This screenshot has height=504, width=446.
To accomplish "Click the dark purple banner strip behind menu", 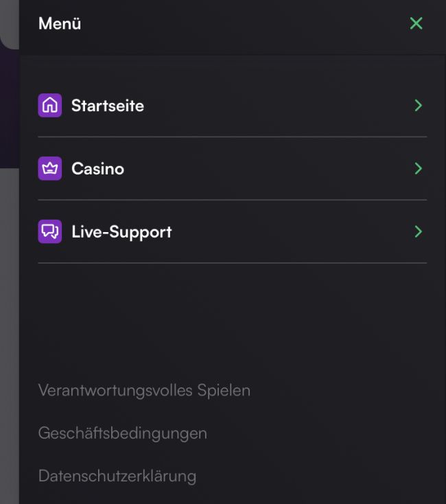I will [x=9, y=110].
